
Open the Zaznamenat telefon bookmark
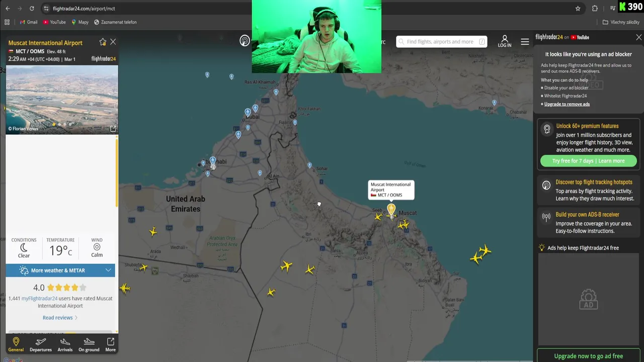point(115,22)
